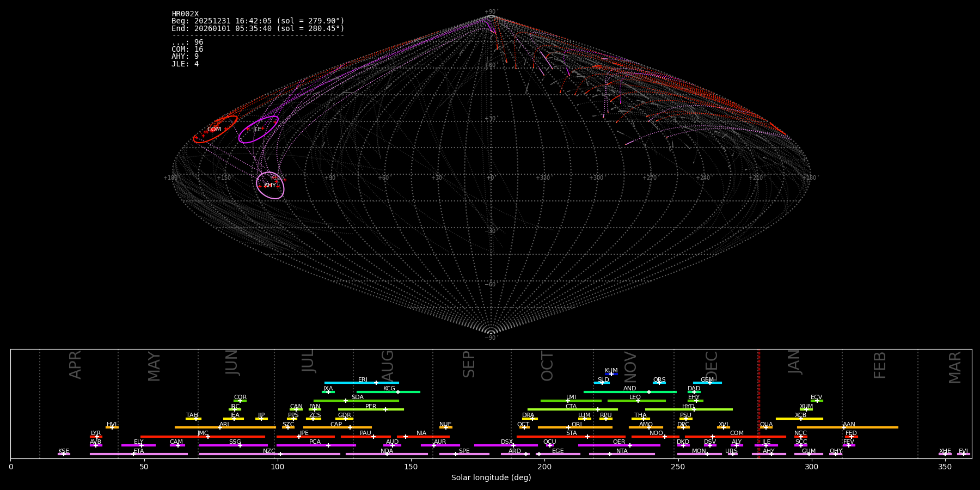Click the HR002X station title text

coord(185,14)
